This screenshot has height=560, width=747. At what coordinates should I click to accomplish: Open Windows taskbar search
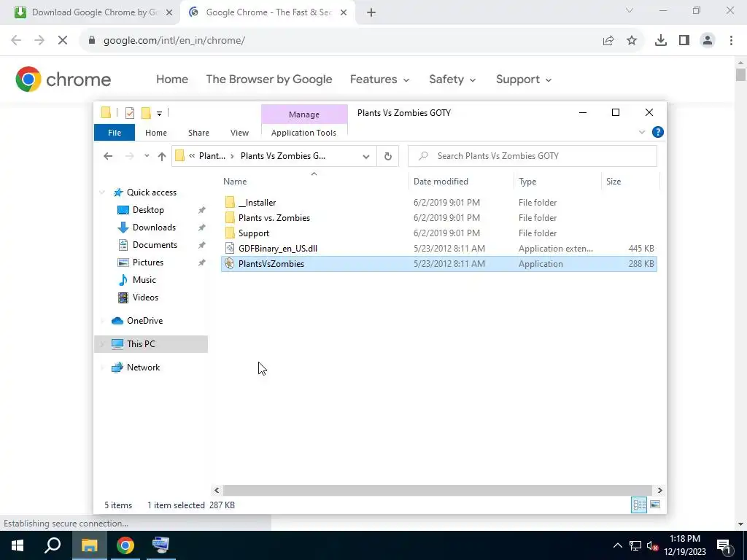[x=53, y=545]
